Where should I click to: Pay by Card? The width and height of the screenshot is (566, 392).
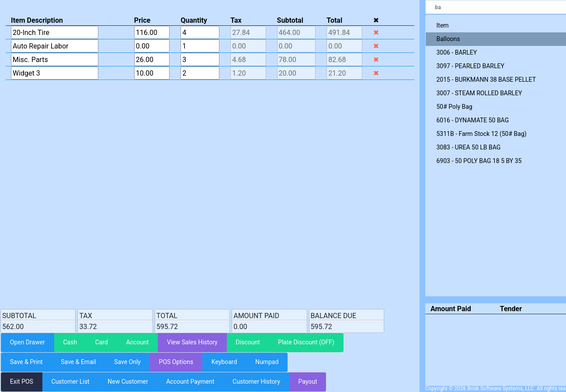101,342
